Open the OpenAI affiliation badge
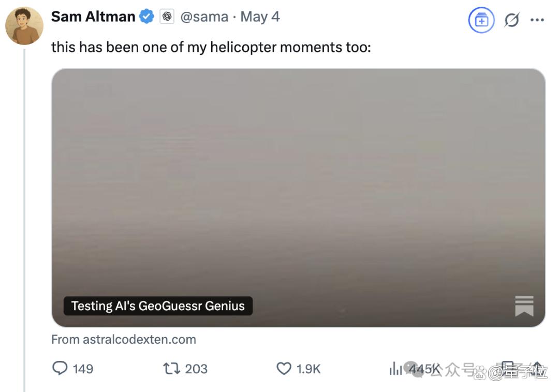 point(167,17)
